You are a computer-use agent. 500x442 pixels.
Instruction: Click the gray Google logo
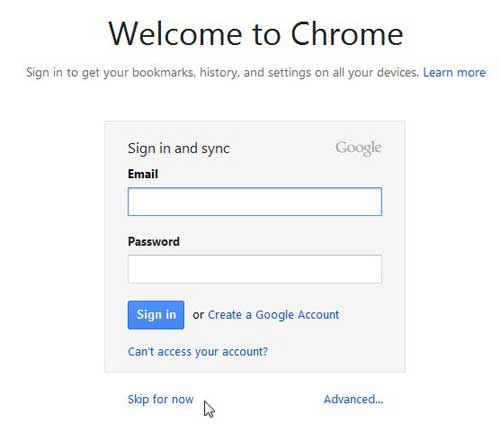tap(358, 148)
